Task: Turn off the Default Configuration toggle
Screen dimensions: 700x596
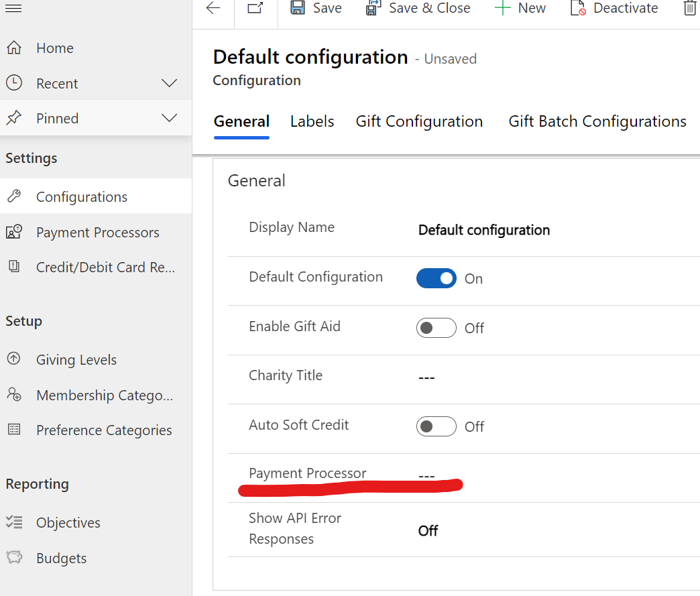Action: tap(436, 278)
